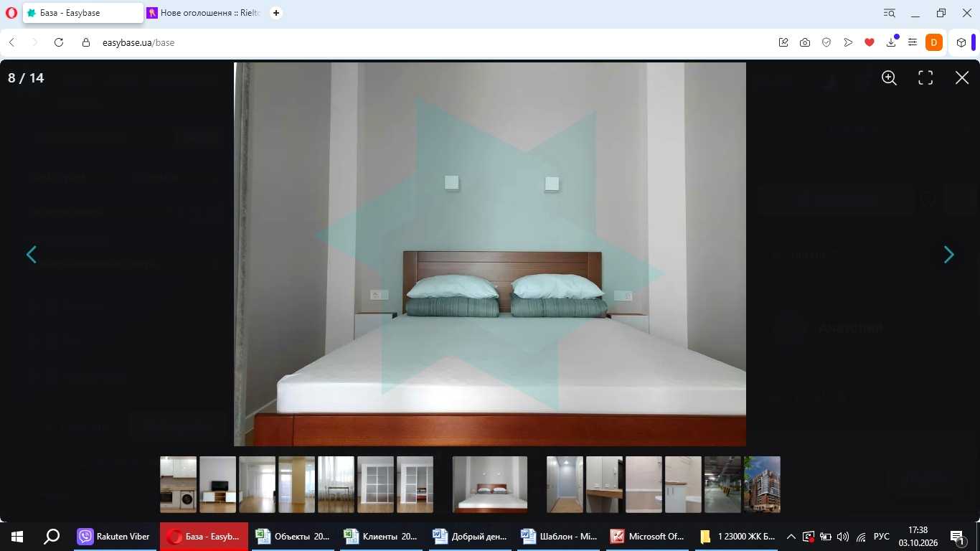Viewport: 980px width, 551px height.
Task: Open Opera's snapshot camera tool
Action: (x=805, y=42)
